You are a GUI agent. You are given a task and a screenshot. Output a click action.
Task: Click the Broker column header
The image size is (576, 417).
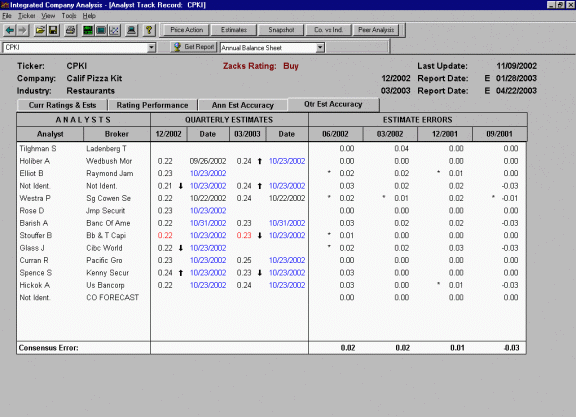click(116, 134)
